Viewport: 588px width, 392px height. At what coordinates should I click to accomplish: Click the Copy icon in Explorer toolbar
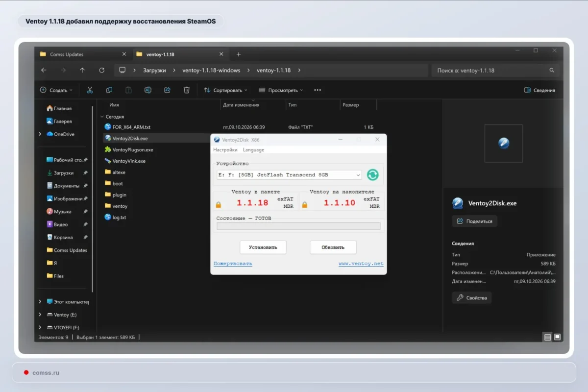(x=109, y=90)
